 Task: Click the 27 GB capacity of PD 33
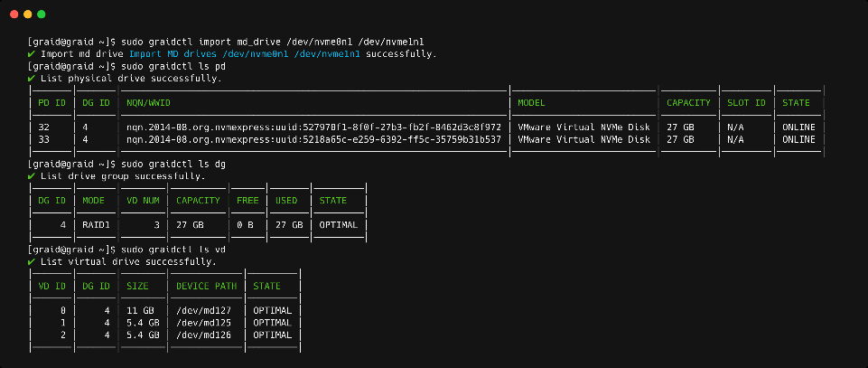[680, 139]
